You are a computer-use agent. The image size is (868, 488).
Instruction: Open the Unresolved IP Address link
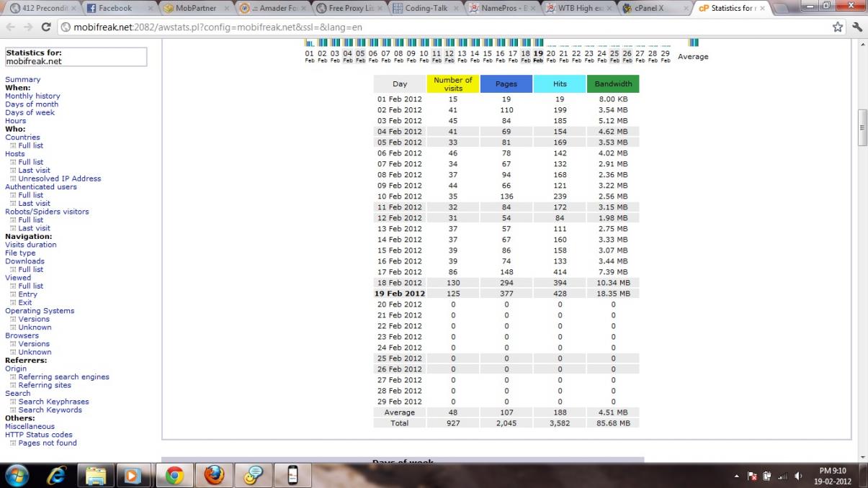(60, 179)
